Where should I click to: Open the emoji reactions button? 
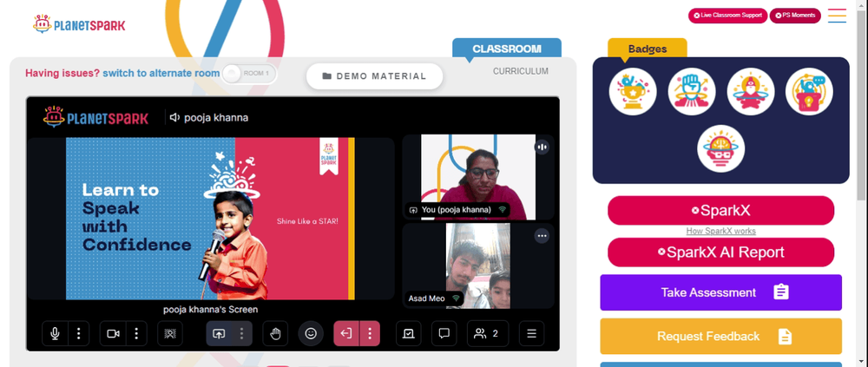(311, 334)
